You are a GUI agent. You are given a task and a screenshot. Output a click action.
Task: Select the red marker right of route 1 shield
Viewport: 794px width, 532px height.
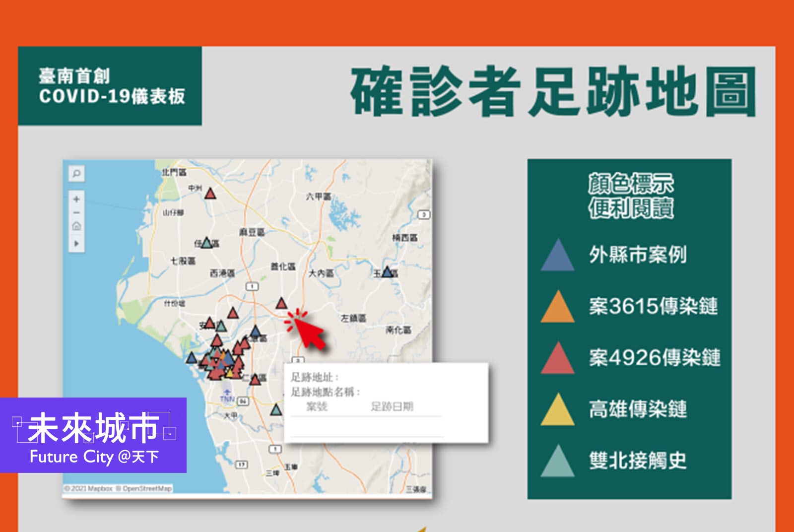281,303
